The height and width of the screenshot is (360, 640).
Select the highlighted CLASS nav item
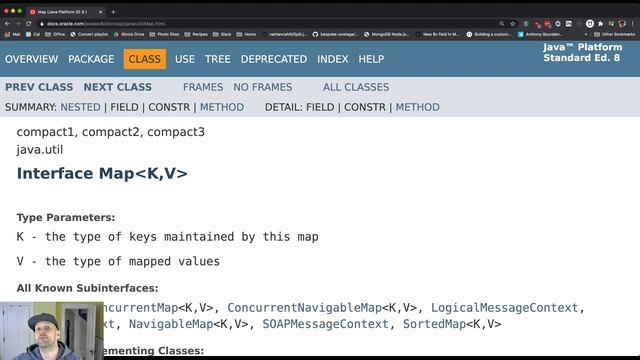(145, 59)
